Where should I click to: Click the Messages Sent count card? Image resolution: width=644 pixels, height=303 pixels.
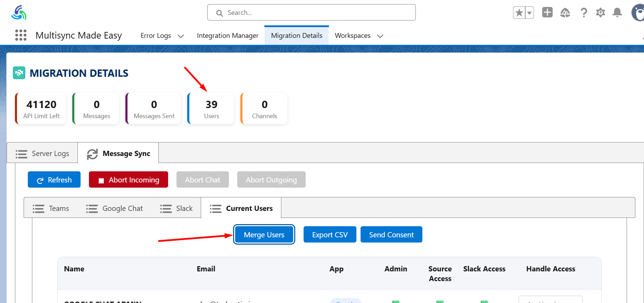point(154,108)
